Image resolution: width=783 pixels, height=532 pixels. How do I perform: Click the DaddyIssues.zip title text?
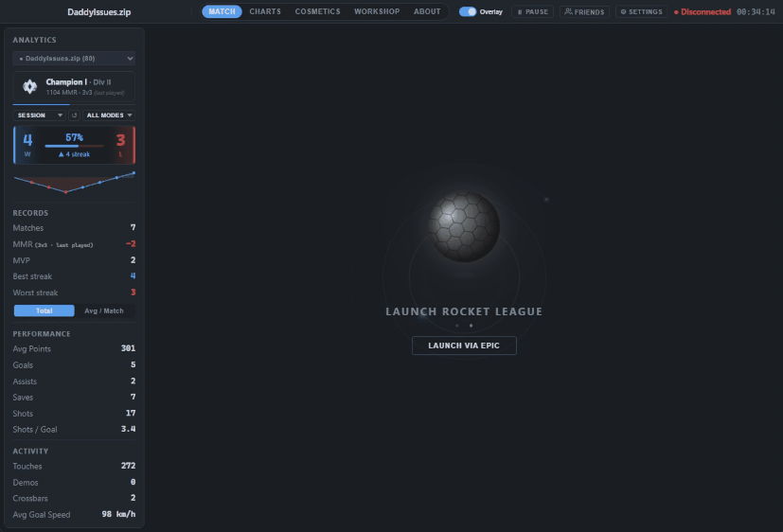click(98, 12)
